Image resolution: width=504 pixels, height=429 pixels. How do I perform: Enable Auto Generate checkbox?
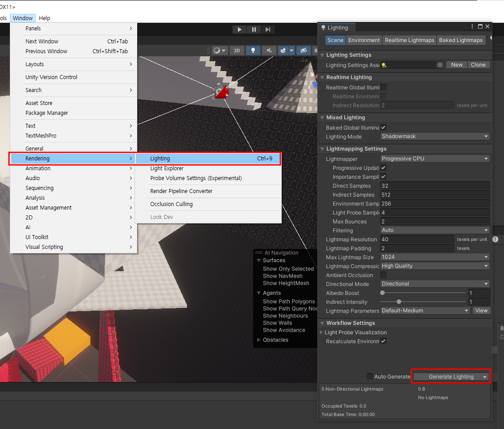[x=370, y=376]
